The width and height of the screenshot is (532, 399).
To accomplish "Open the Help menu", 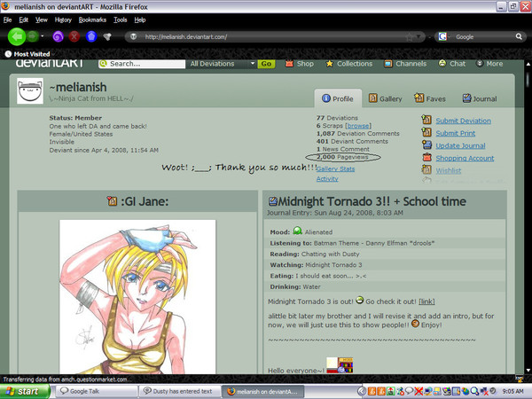I will [140, 20].
